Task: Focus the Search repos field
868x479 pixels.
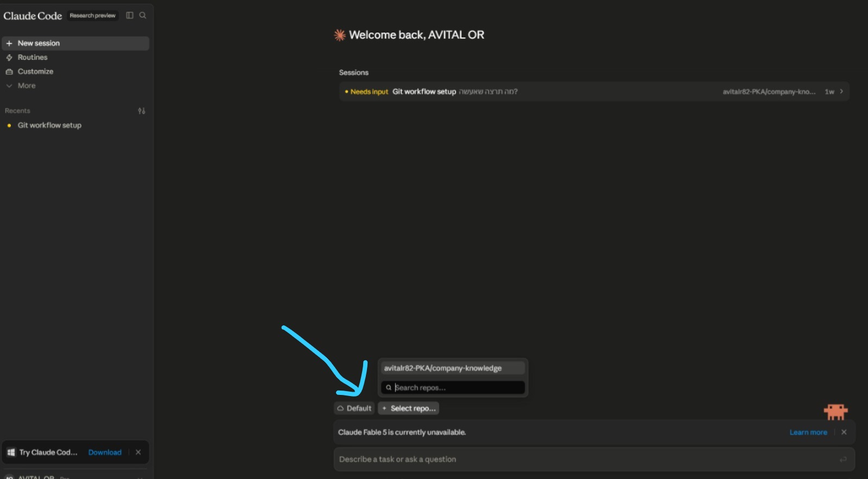Action: tap(453, 388)
